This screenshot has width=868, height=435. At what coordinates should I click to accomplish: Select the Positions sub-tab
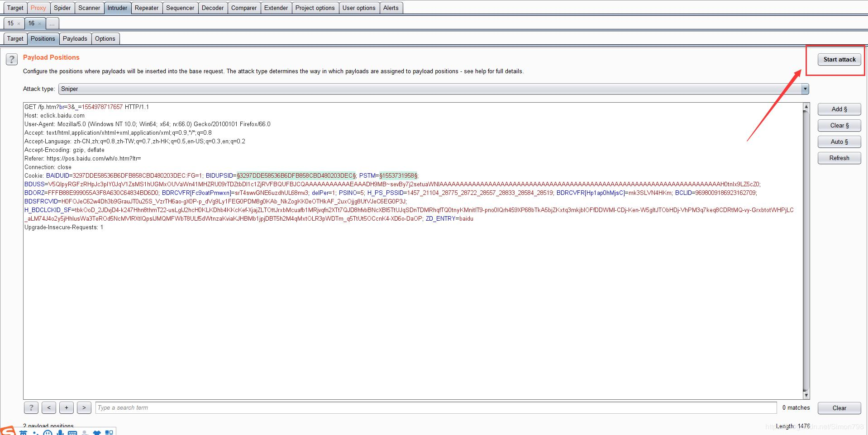(x=43, y=38)
